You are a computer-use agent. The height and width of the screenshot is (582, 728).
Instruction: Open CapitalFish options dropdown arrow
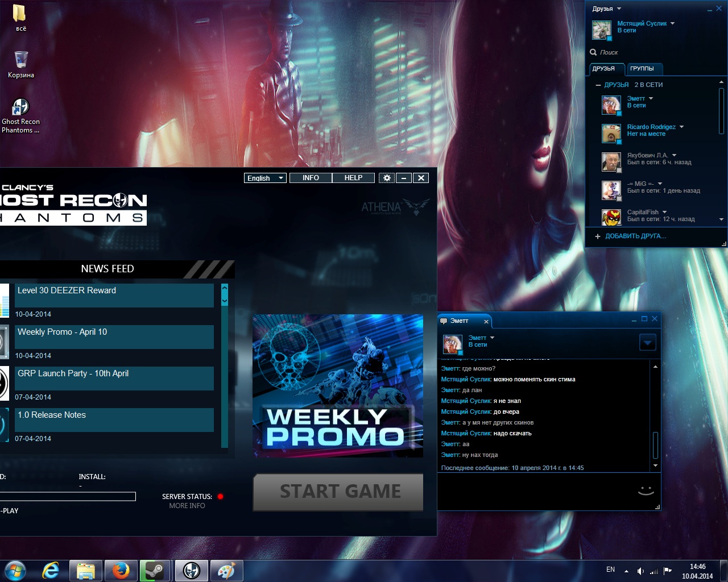[x=664, y=212]
